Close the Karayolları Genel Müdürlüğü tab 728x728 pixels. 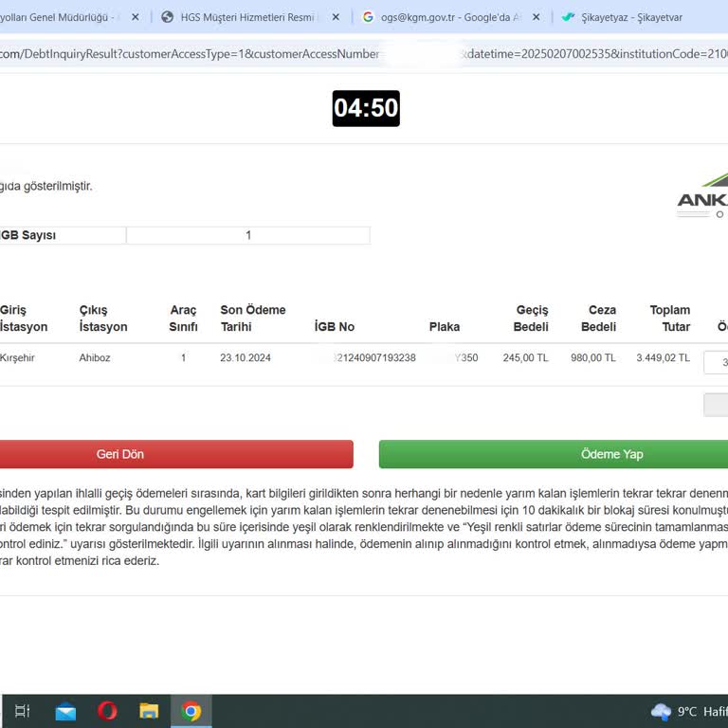pos(136,17)
